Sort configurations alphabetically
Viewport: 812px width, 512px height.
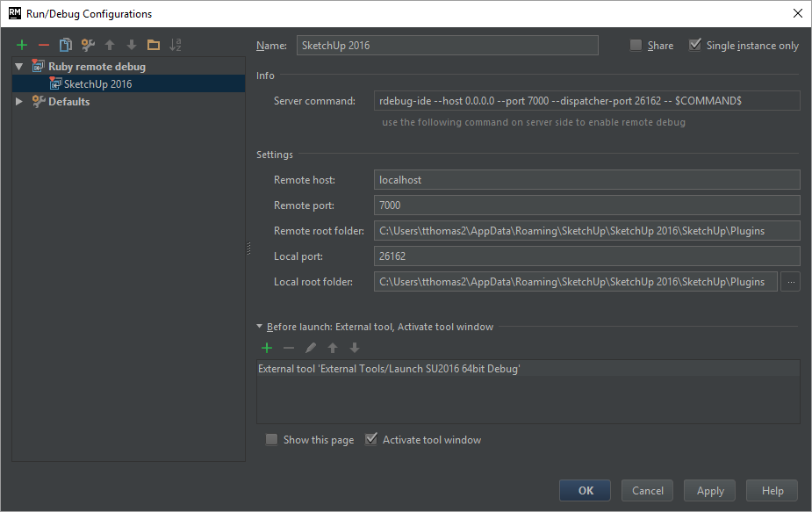pyautogui.click(x=176, y=45)
